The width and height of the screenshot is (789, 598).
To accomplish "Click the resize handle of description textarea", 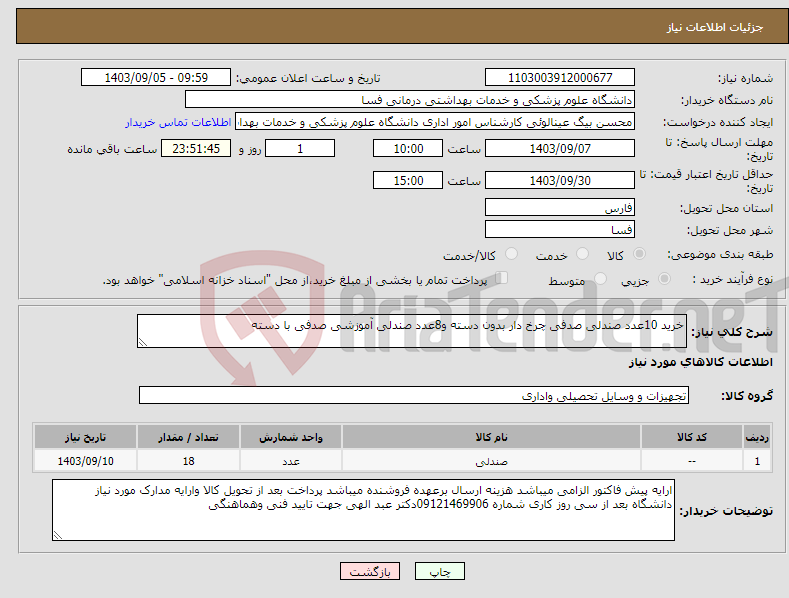I will tap(143, 342).
